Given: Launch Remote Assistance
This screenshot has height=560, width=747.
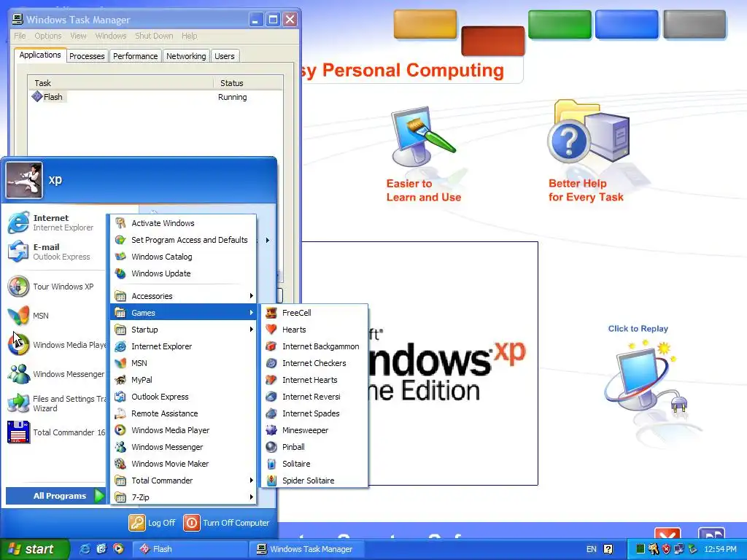Looking at the screenshot, I should 183,413.
